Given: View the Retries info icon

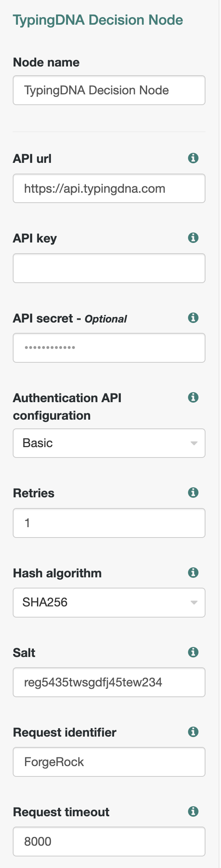Looking at the screenshot, I should click(x=193, y=493).
